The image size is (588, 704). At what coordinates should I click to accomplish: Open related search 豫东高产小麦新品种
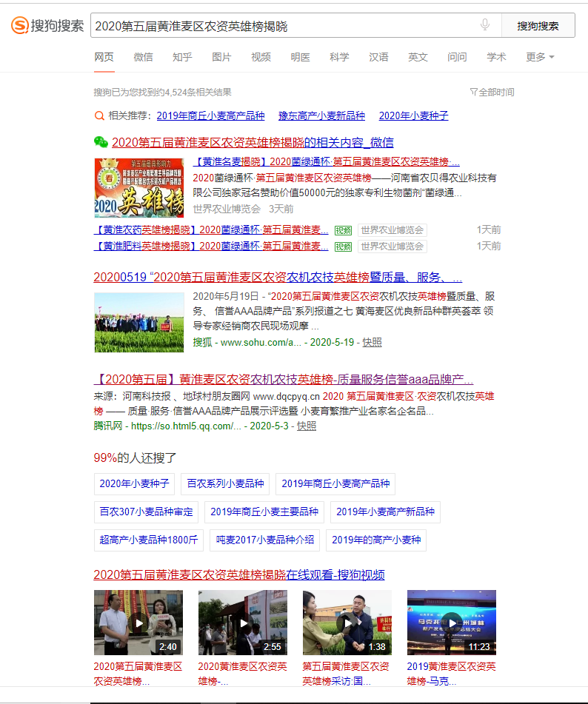pyautogui.click(x=321, y=115)
